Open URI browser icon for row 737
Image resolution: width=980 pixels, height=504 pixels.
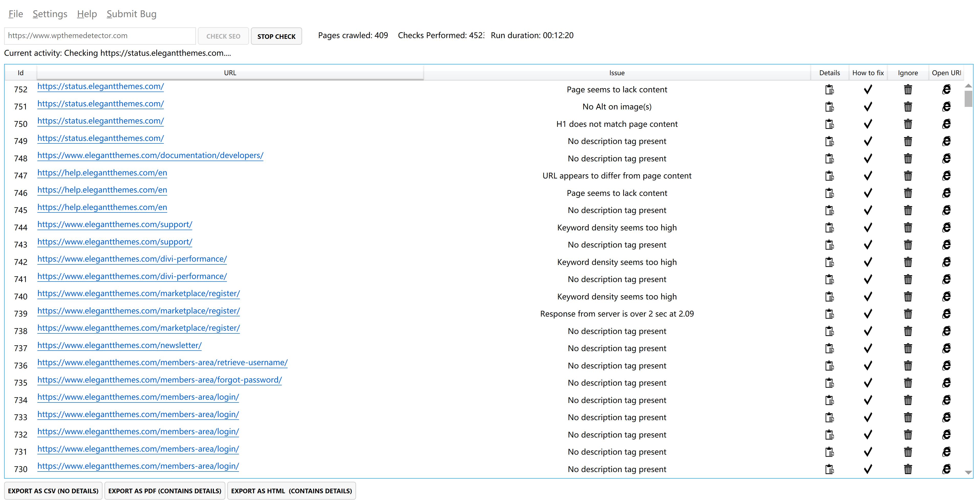pyautogui.click(x=946, y=349)
